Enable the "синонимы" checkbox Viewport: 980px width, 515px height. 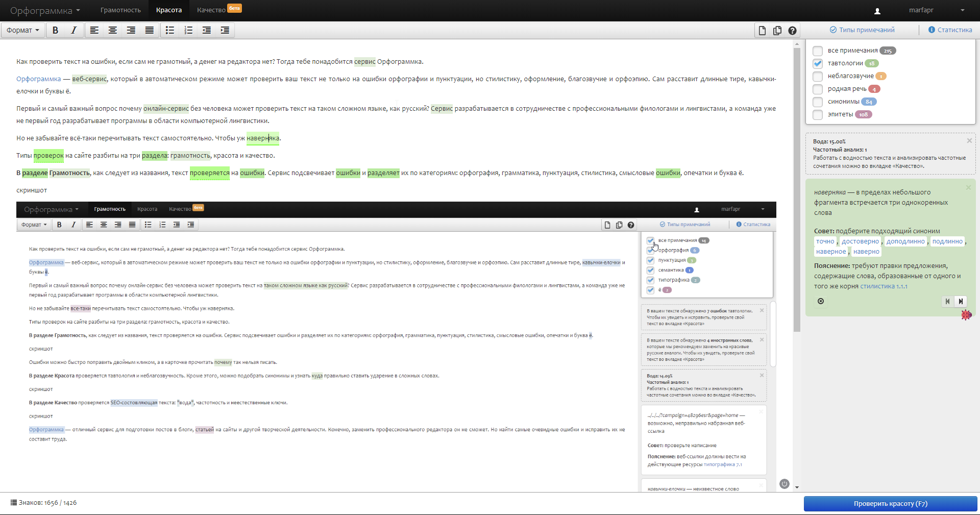point(818,102)
